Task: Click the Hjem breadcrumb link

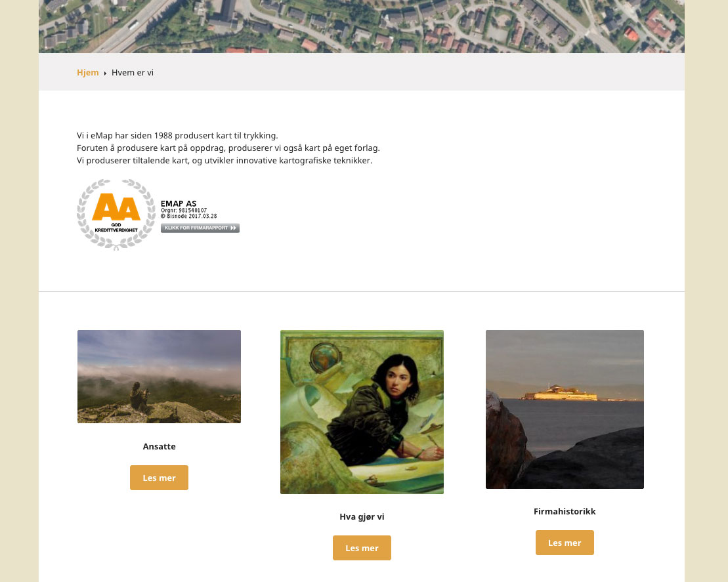Action: click(x=88, y=72)
